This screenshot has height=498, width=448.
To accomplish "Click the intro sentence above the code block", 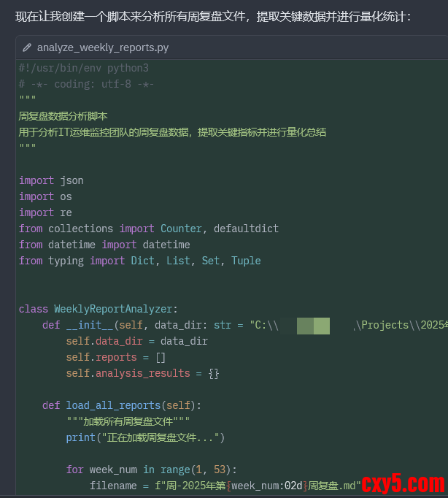I will (213, 15).
